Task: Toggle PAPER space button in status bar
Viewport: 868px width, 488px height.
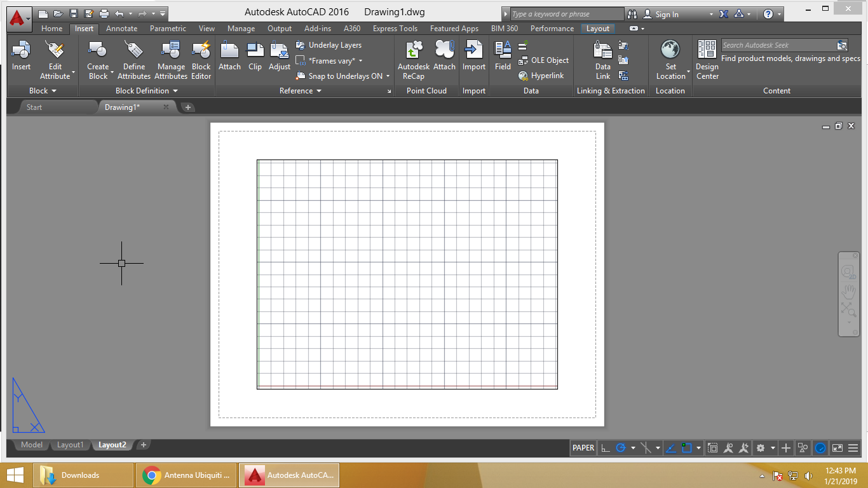Action: tap(583, 448)
